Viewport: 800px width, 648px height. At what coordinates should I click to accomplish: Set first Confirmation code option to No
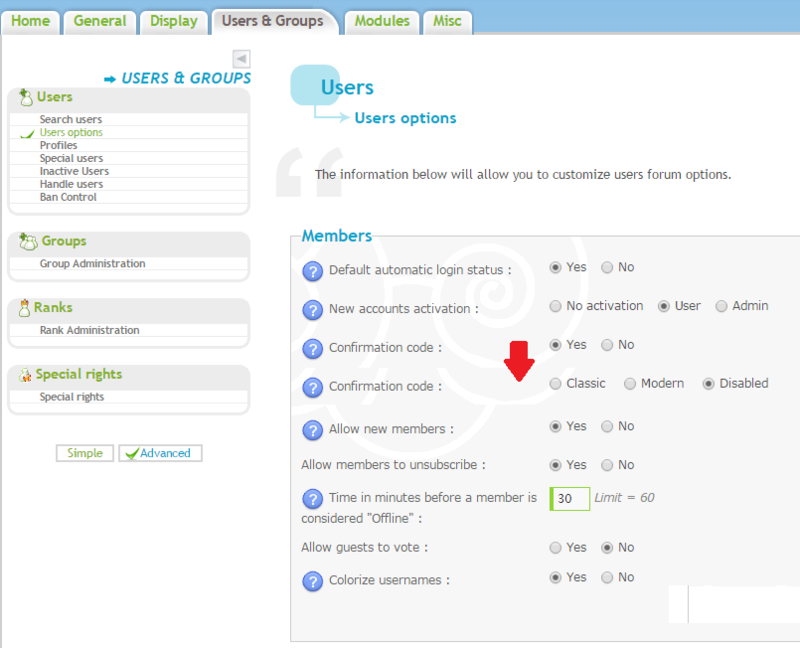pyautogui.click(x=607, y=345)
